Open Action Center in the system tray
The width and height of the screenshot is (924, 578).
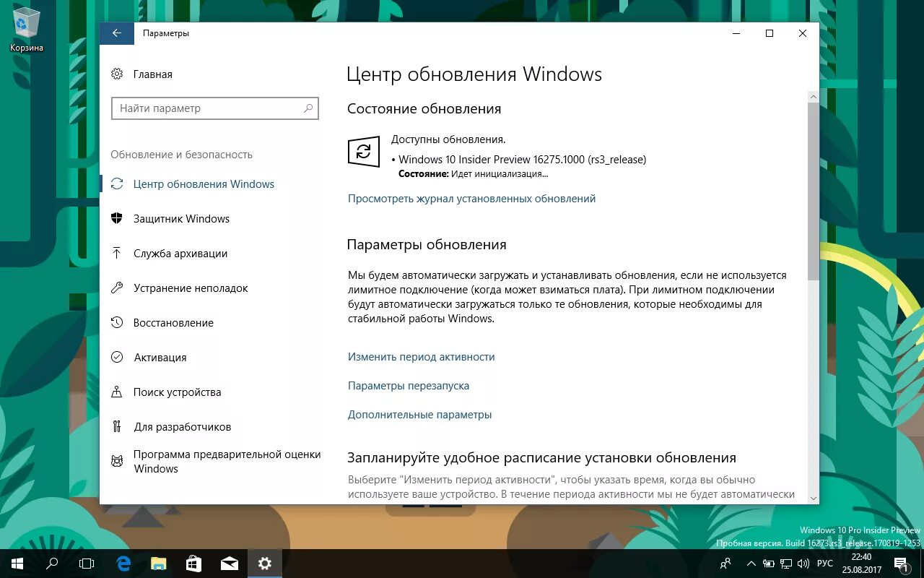pyautogui.click(x=902, y=564)
